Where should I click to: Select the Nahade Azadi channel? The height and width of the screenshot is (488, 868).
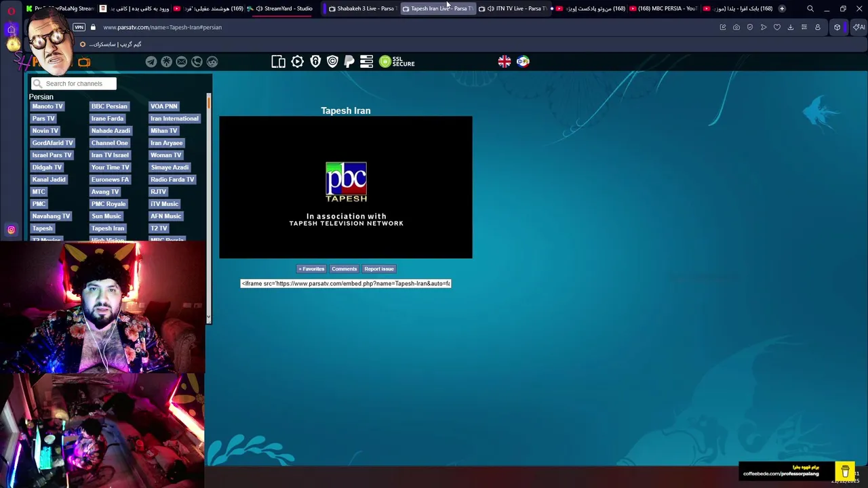(x=111, y=131)
